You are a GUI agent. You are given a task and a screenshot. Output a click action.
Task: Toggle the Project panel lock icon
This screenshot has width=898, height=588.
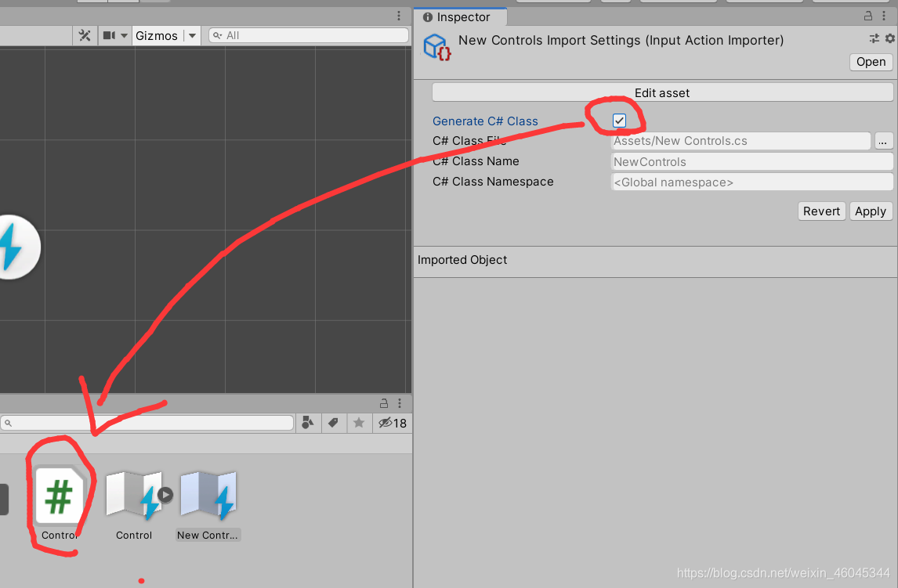pos(384,403)
